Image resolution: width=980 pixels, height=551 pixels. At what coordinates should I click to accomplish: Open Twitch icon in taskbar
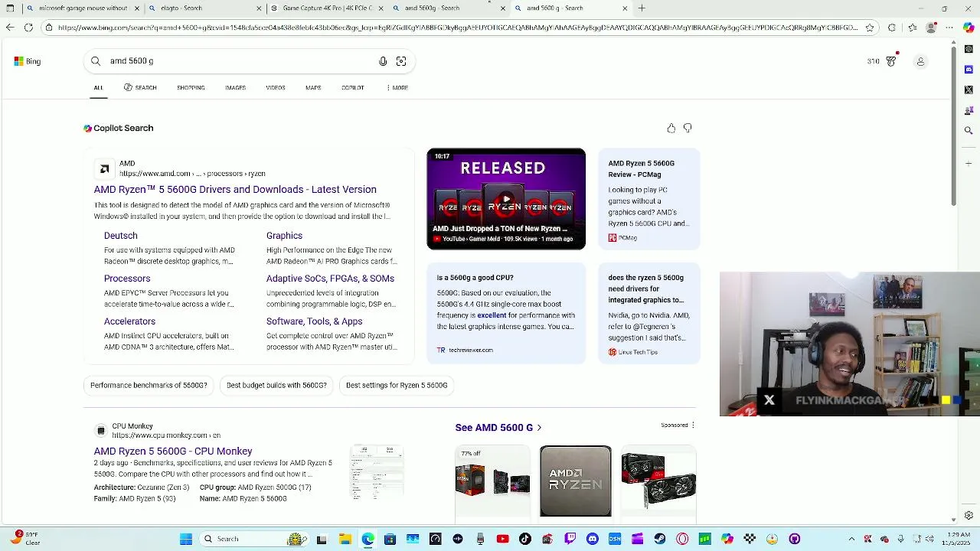point(570,539)
